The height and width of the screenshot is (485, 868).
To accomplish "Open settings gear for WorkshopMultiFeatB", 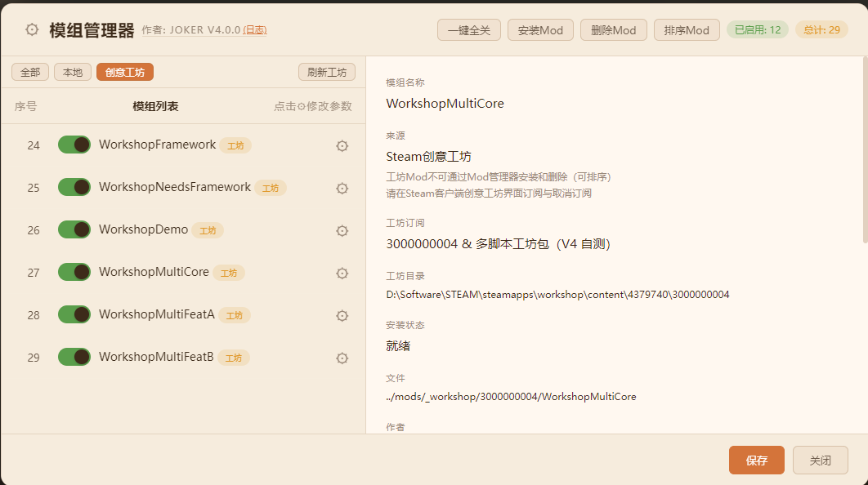I will (342, 358).
